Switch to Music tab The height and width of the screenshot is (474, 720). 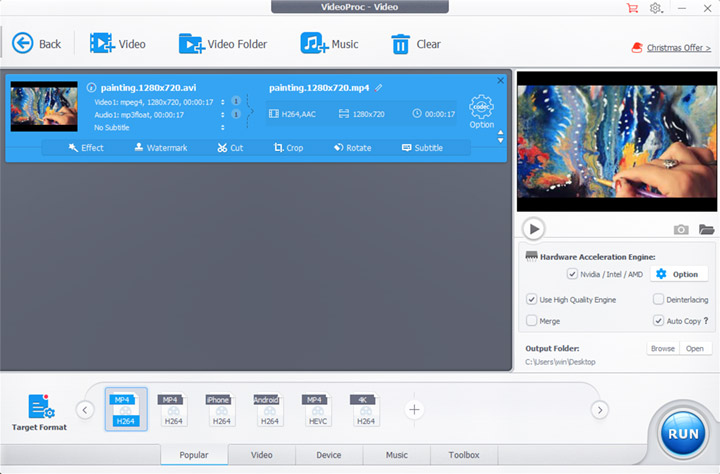(397, 455)
